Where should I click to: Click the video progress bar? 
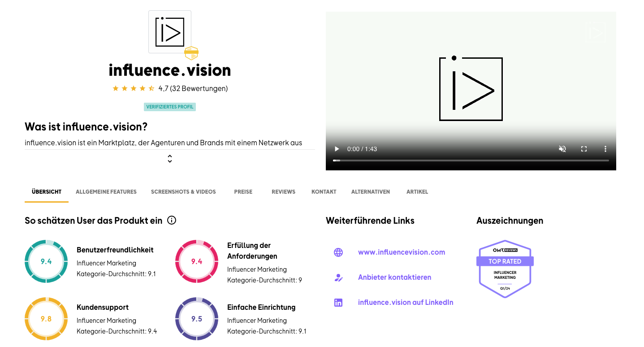(471, 160)
